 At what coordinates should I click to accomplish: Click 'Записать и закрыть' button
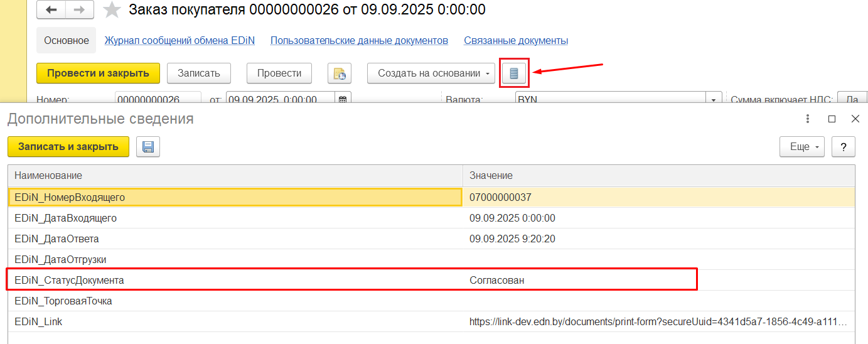tap(68, 147)
